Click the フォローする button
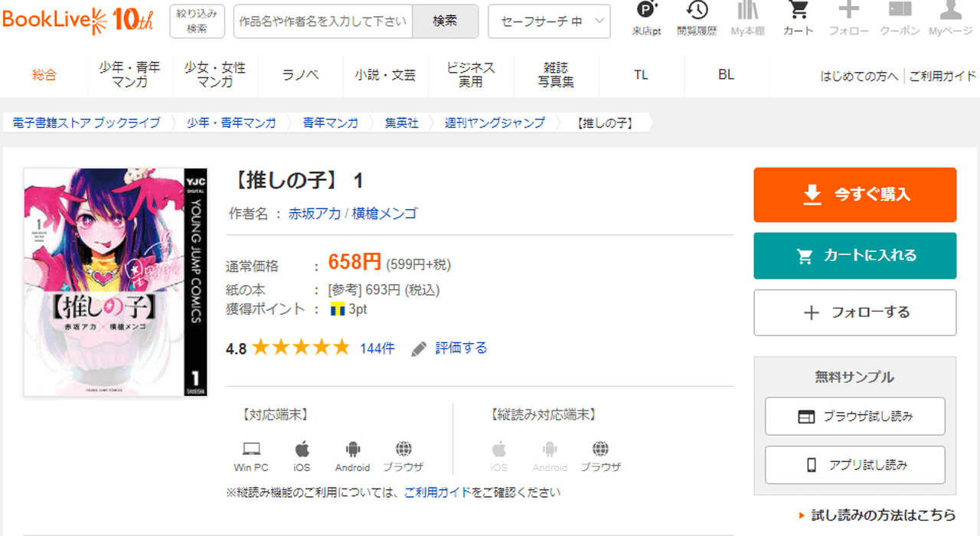Screen dimensions: 980x536 pyautogui.click(x=854, y=312)
